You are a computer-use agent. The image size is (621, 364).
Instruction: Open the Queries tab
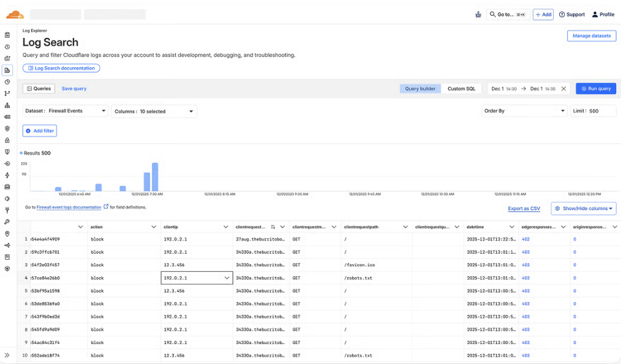(39, 89)
